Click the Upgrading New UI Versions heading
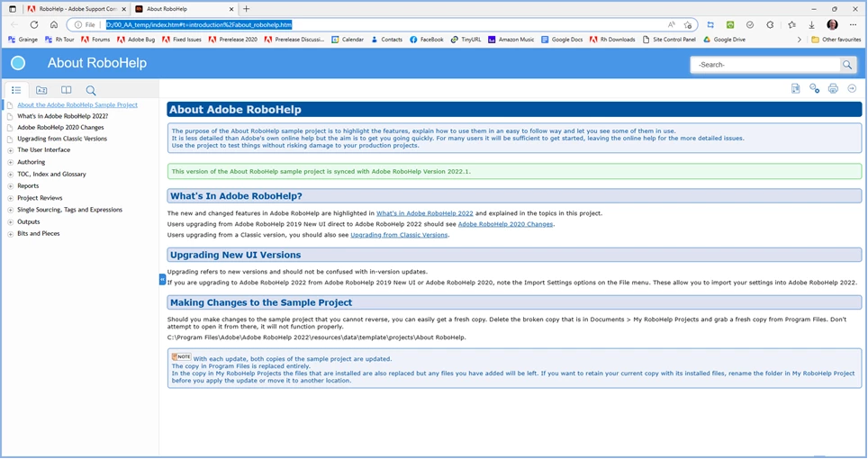868x459 pixels. [235, 255]
